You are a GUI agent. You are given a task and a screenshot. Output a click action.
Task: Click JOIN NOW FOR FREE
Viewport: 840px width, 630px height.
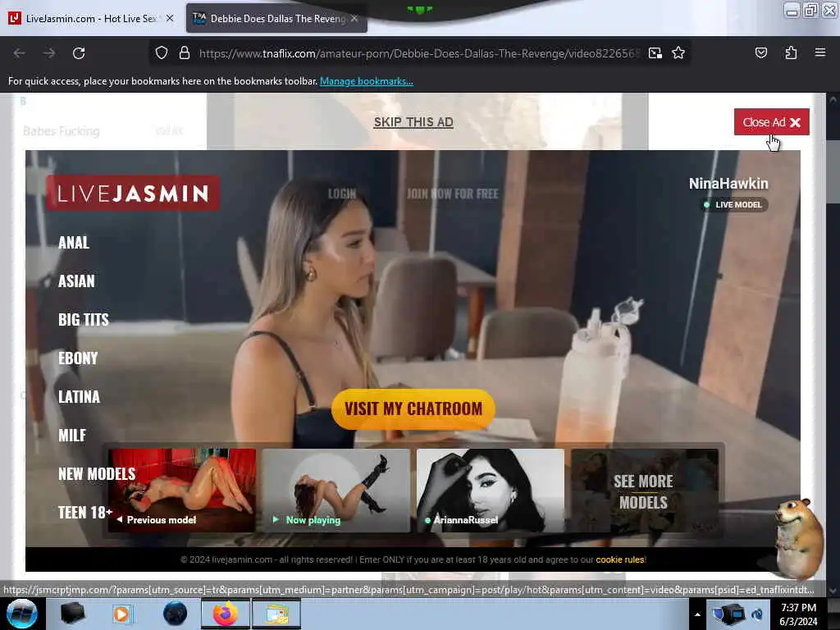tap(452, 194)
